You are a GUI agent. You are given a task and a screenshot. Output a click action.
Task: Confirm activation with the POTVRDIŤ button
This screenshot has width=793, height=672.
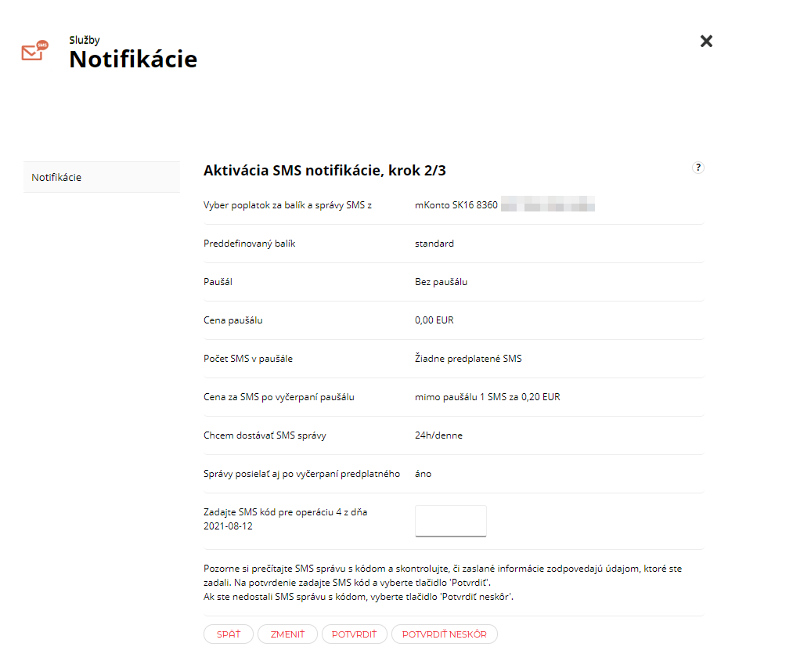click(x=355, y=634)
